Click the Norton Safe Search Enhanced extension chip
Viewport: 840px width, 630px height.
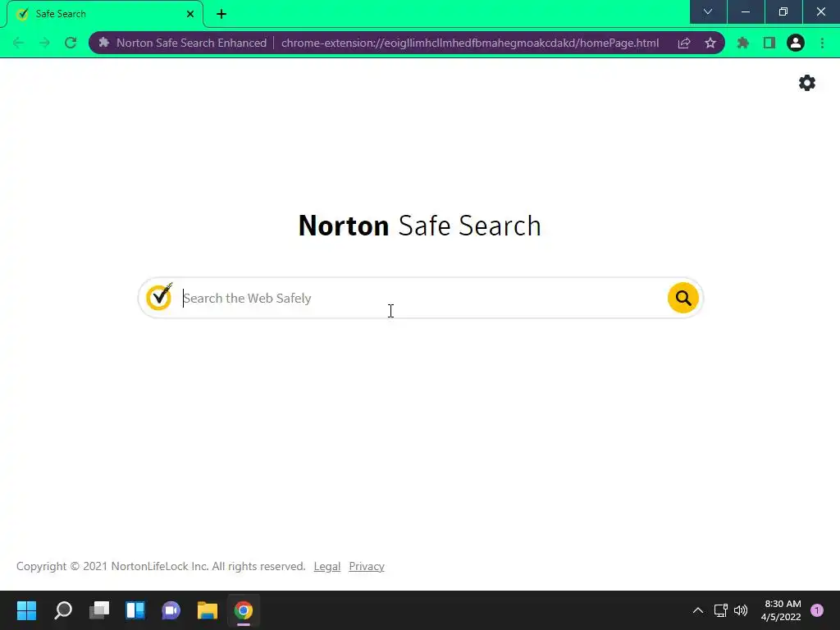click(183, 43)
